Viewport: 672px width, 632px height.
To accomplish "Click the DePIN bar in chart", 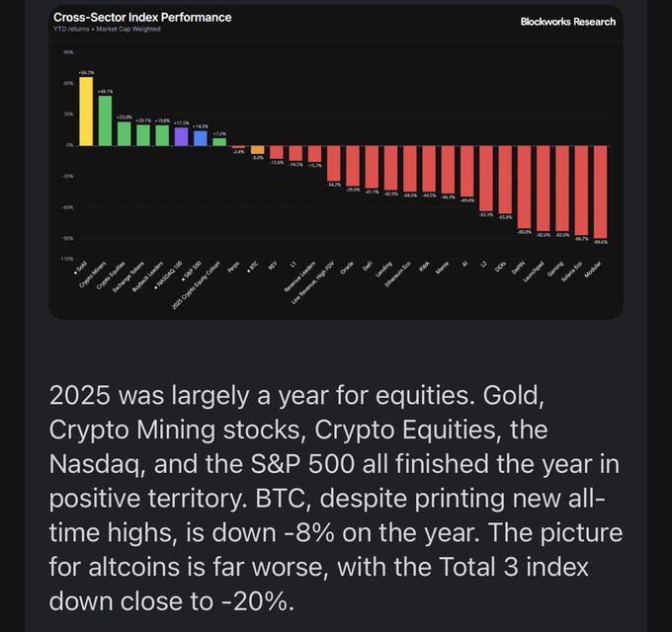I will click(524, 187).
